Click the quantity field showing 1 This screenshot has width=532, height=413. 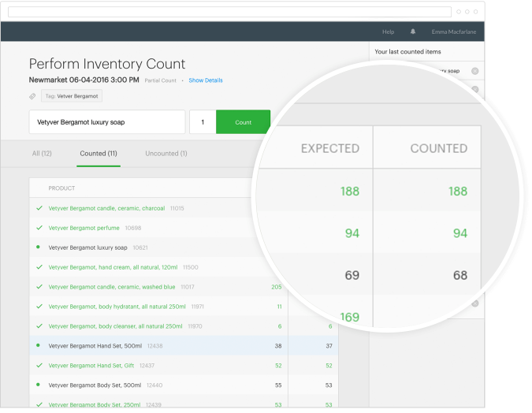click(203, 122)
